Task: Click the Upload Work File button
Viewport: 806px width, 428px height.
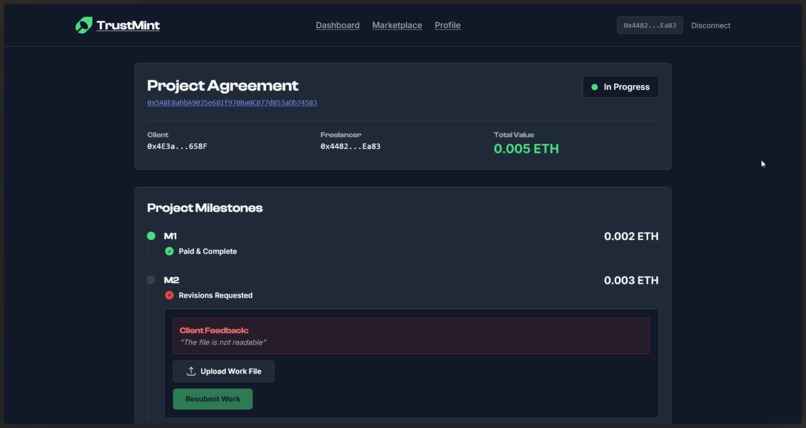Action: point(224,371)
